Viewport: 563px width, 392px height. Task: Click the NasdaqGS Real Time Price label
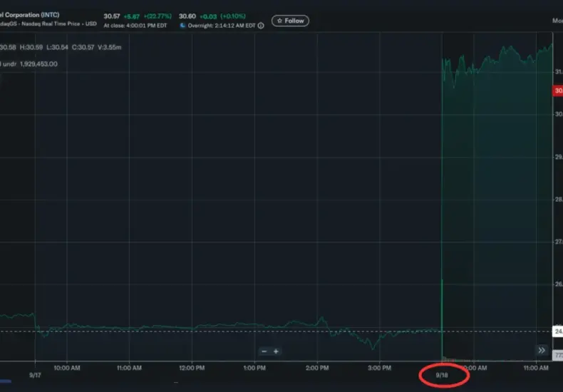coord(48,24)
